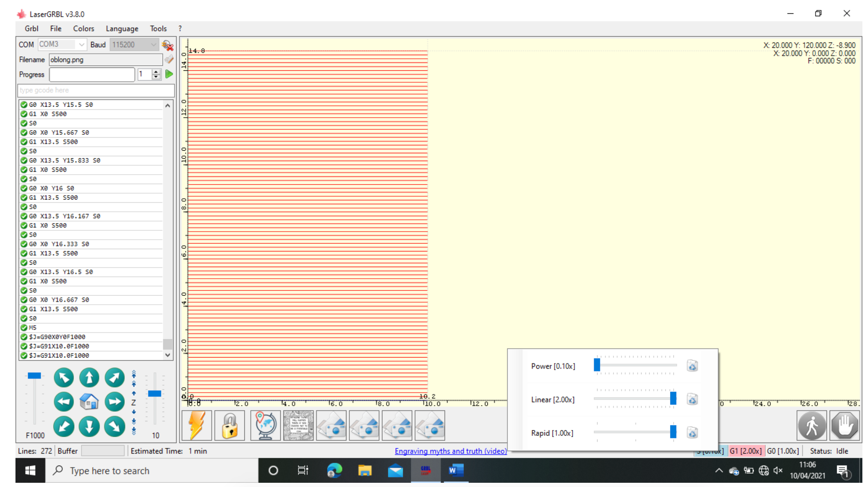
Task: Open the Colors menu
Action: (84, 29)
